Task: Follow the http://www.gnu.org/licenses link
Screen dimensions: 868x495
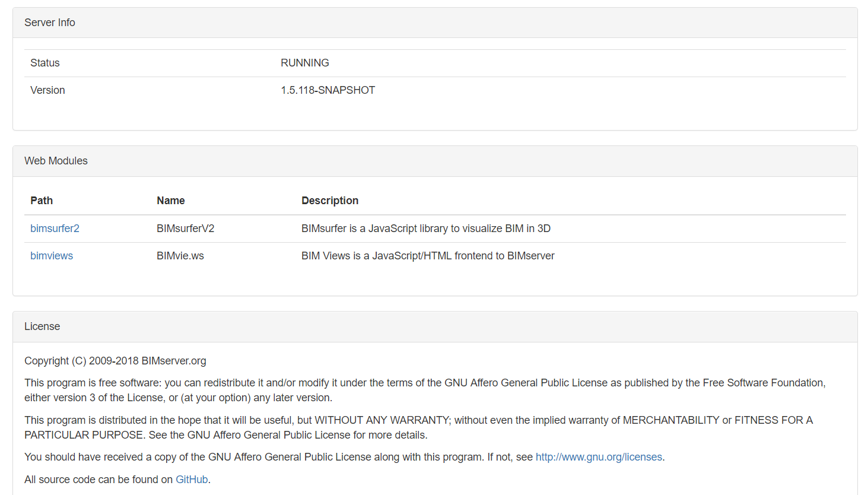Action: point(599,457)
